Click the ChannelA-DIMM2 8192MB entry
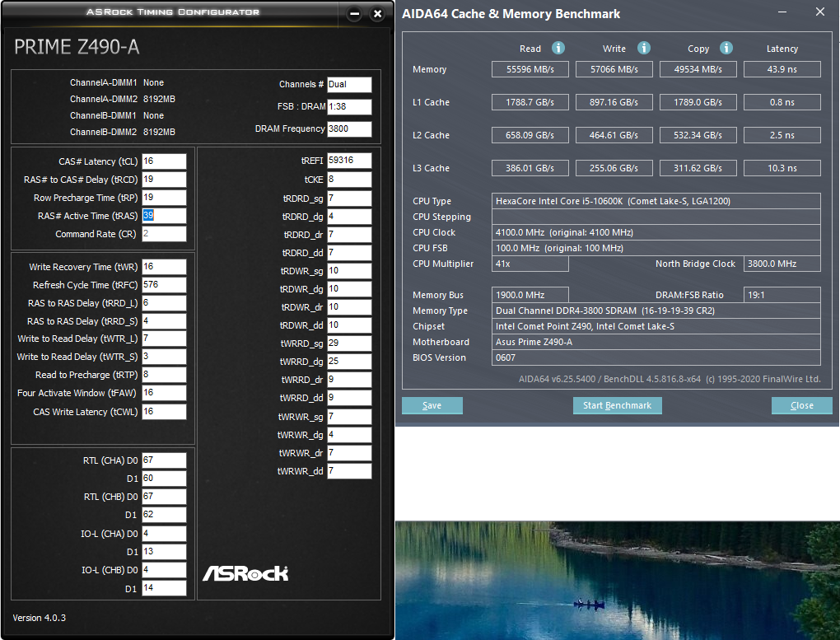 pos(122,99)
